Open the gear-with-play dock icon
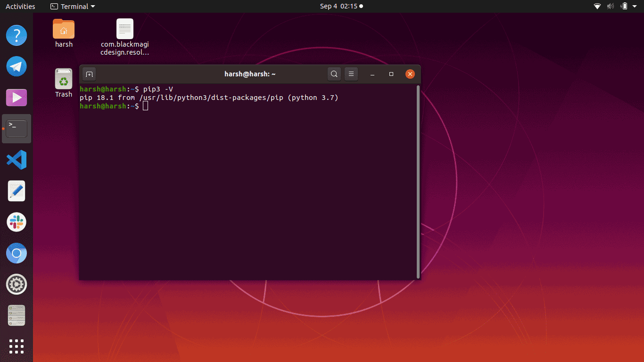644x362 pixels. [x=17, y=285]
